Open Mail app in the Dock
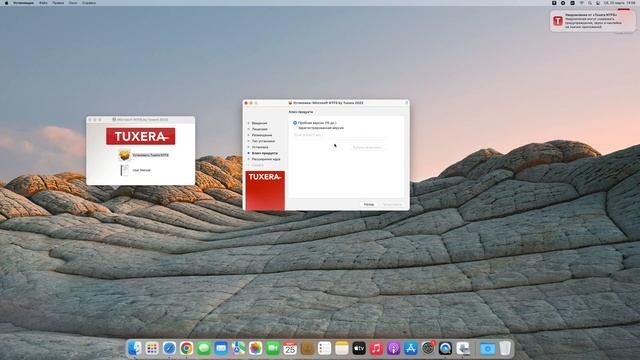The width and height of the screenshot is (640, 360). (x=221, y=348)
